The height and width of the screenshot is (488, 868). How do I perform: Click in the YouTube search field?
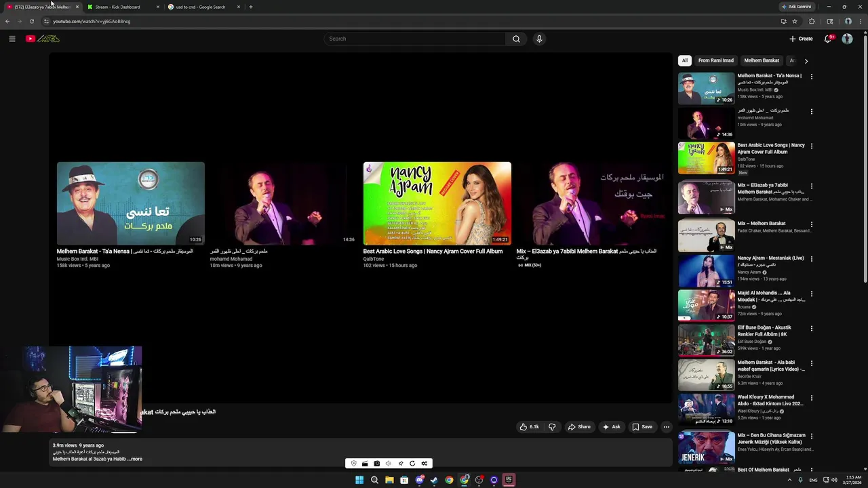click(x=414, y=39)
